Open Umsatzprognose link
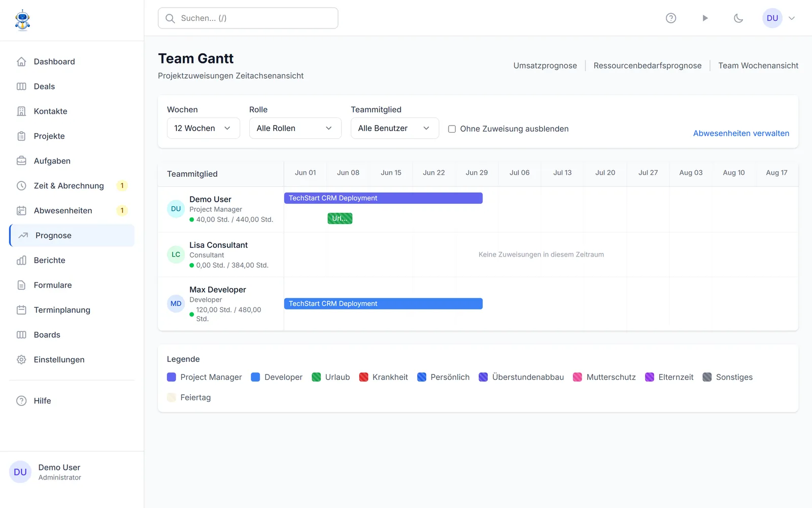Screen dimensions: 812x508 pyautogui.click(x=545, y=66)
